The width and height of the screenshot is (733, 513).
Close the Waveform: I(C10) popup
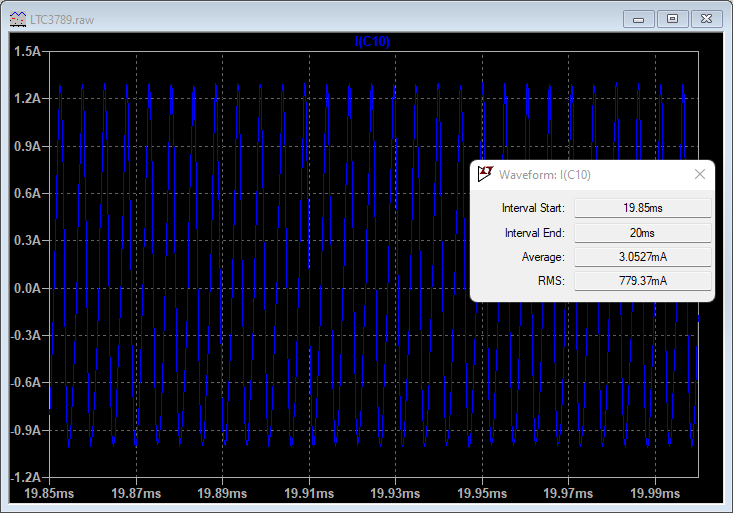click(700, 174)
